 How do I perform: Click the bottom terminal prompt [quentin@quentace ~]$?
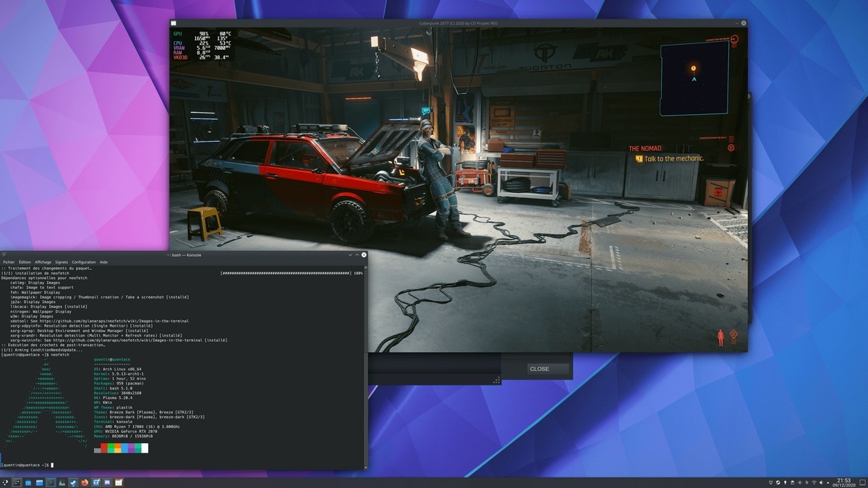tap(25, 465)
